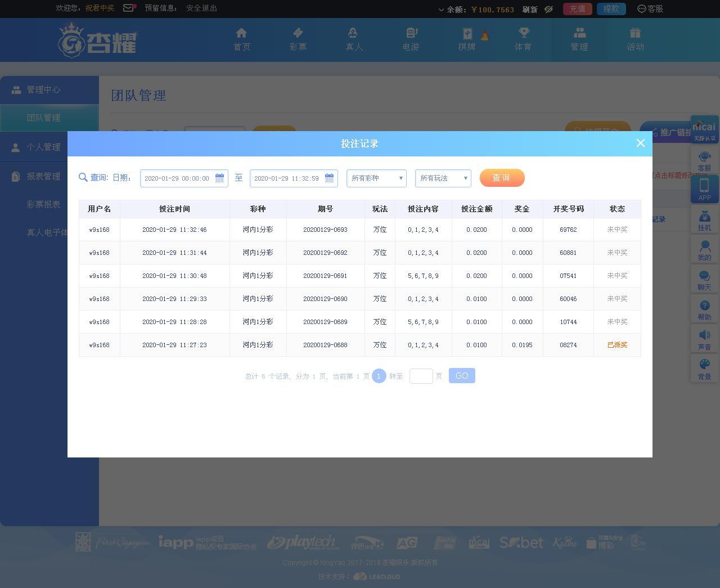Select period 20200129-0688 cell
720x588 pixels.
(x=325, y=345)
